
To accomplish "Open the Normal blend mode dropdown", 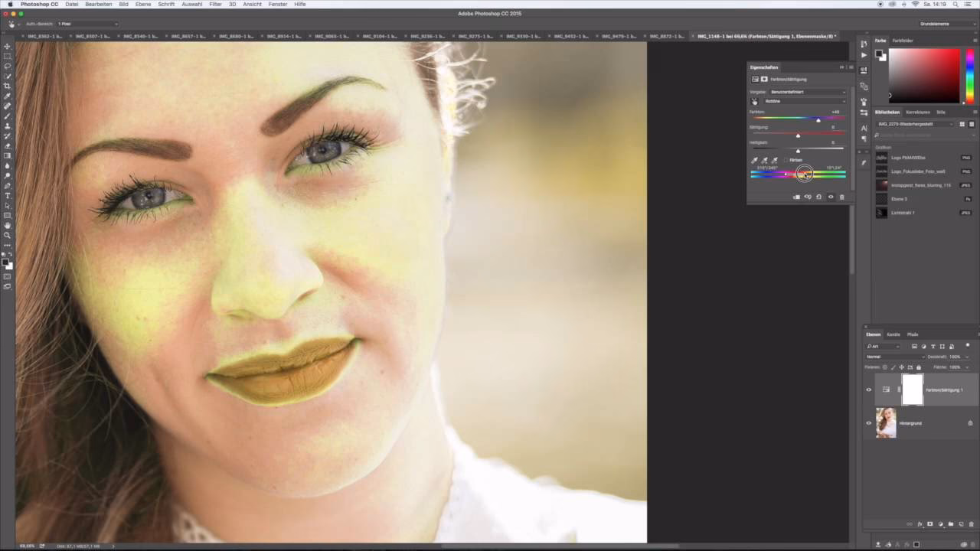I will pyautogui.click(x=888, y=357).
